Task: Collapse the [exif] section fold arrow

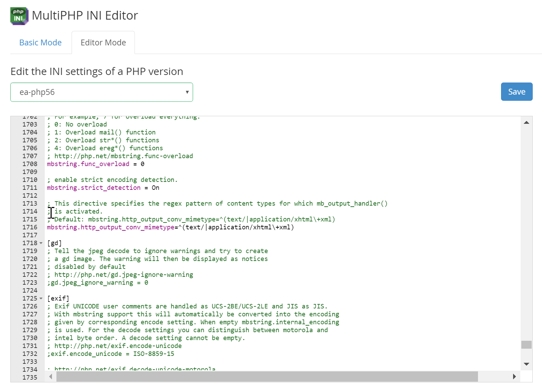Action: tap(41, 298)
